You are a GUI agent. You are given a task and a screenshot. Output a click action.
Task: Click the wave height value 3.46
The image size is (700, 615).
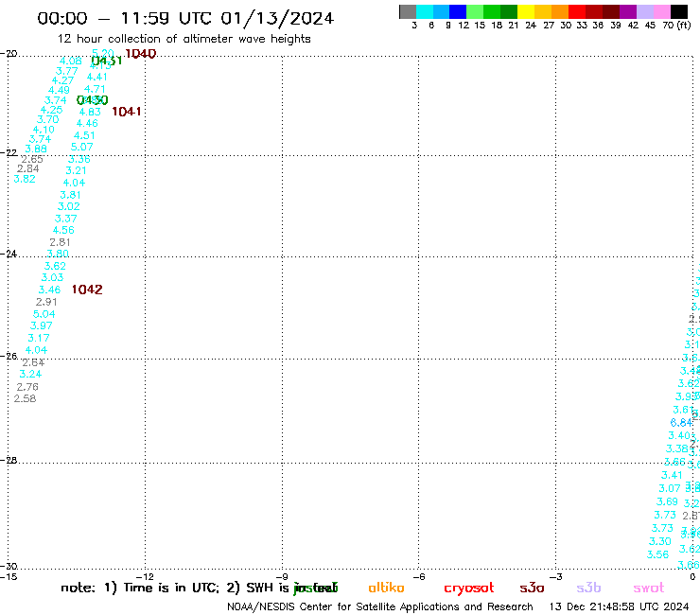[49, 290]
